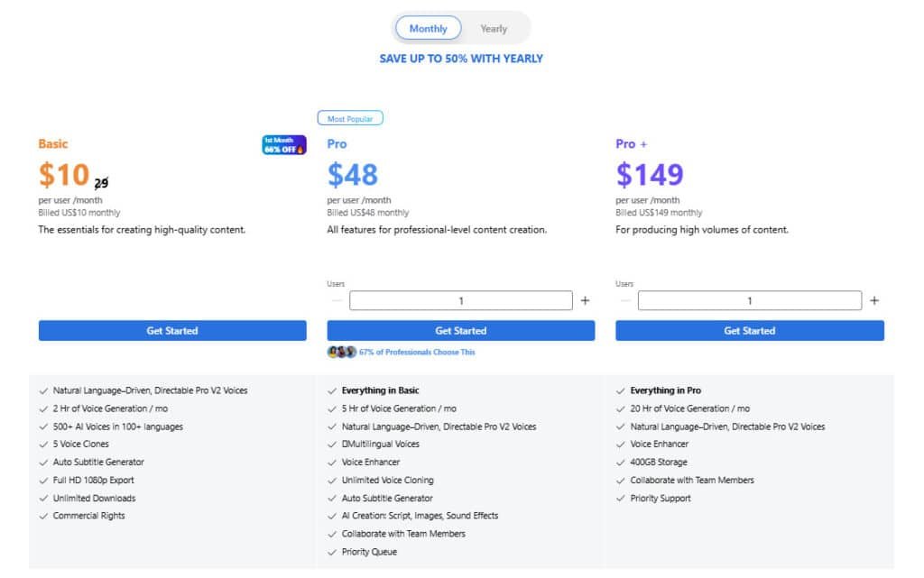Click the checkmark beside Unlimited Voice Cloning
The image size is (924, 578).
[332, 481]
